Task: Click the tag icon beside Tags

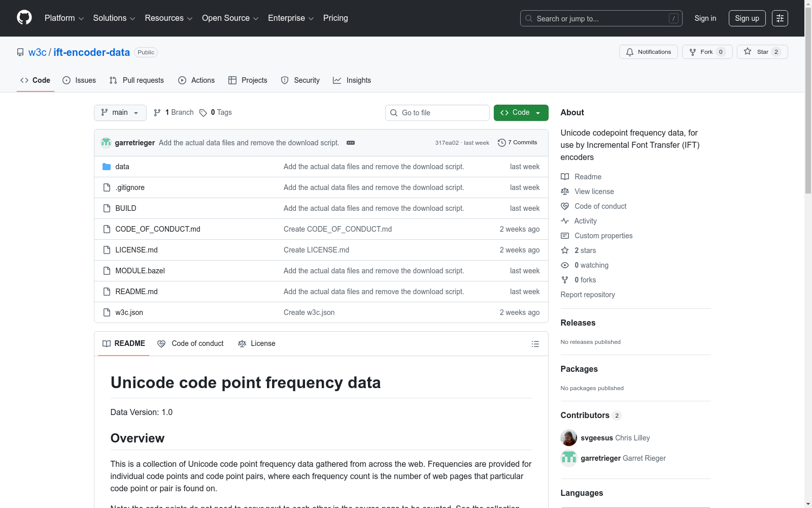Action: point(203,113)
